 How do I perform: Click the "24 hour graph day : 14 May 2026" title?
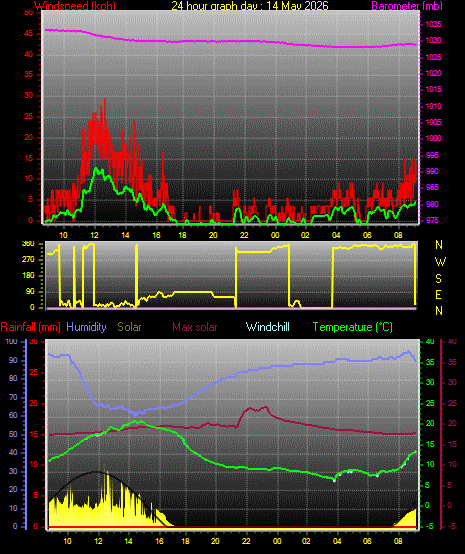(250, 5)
